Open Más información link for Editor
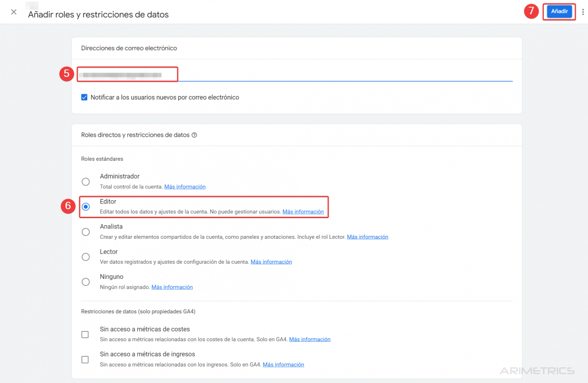This screenshot has height=383, width=588. pyautogui.click(x=303, y=212)
